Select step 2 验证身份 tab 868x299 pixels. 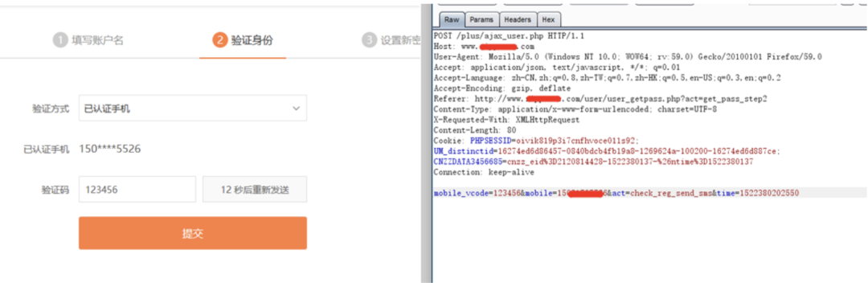point(243,40)
